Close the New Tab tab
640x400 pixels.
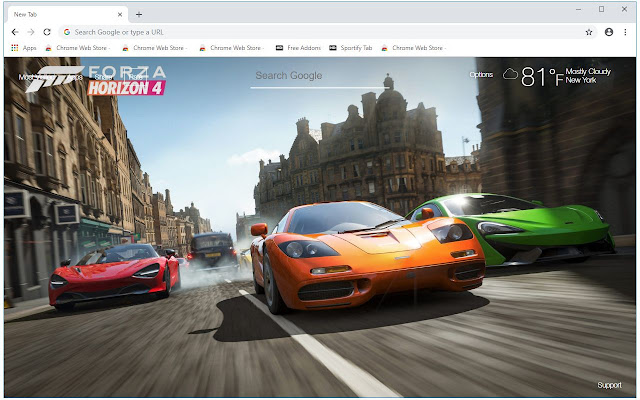click(x=120, y=14)
